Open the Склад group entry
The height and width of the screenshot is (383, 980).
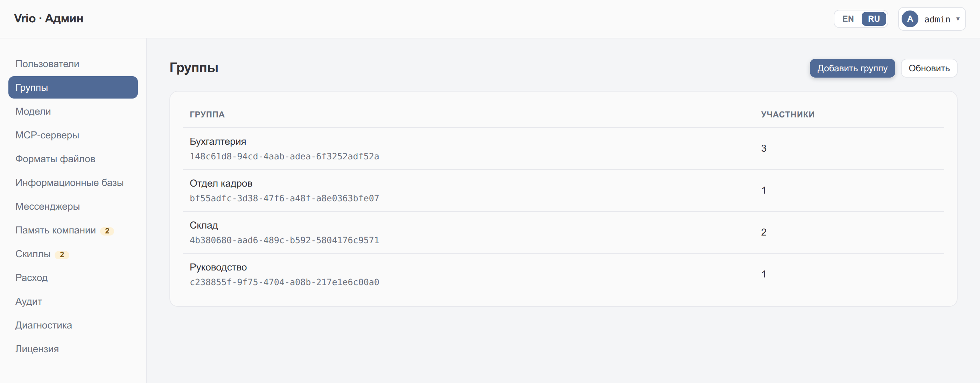point(563,232)
